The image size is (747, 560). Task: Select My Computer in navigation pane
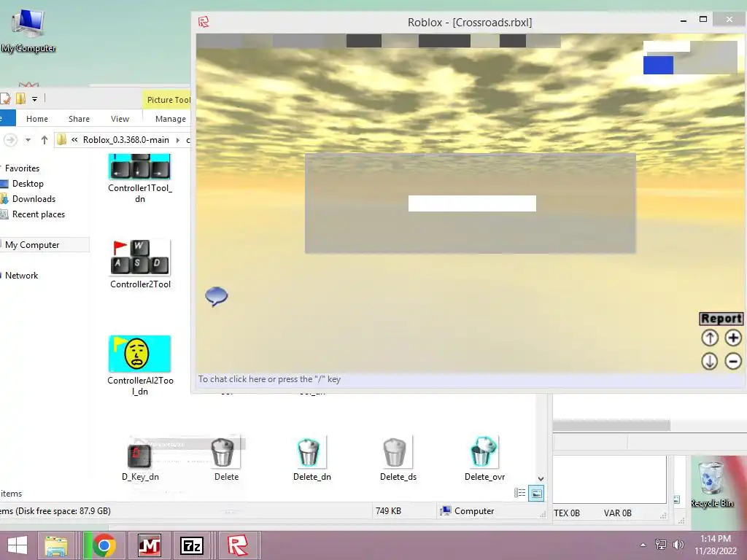[x=32, y=245]
